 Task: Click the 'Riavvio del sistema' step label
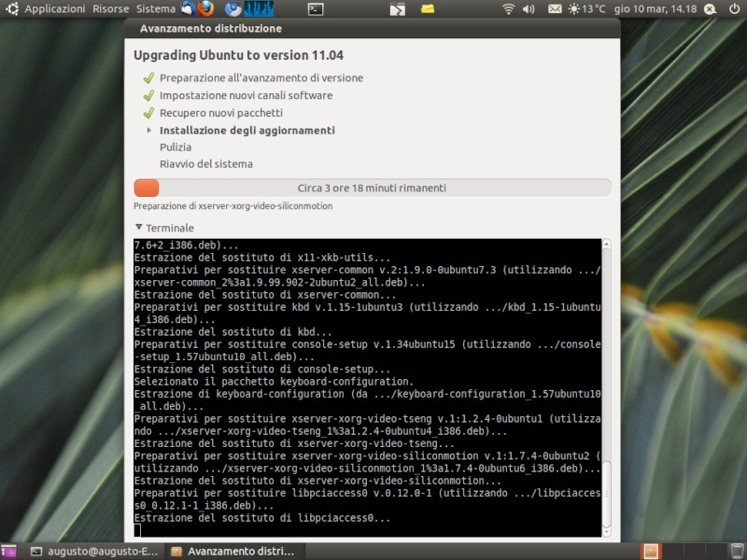tap(205, 164)
